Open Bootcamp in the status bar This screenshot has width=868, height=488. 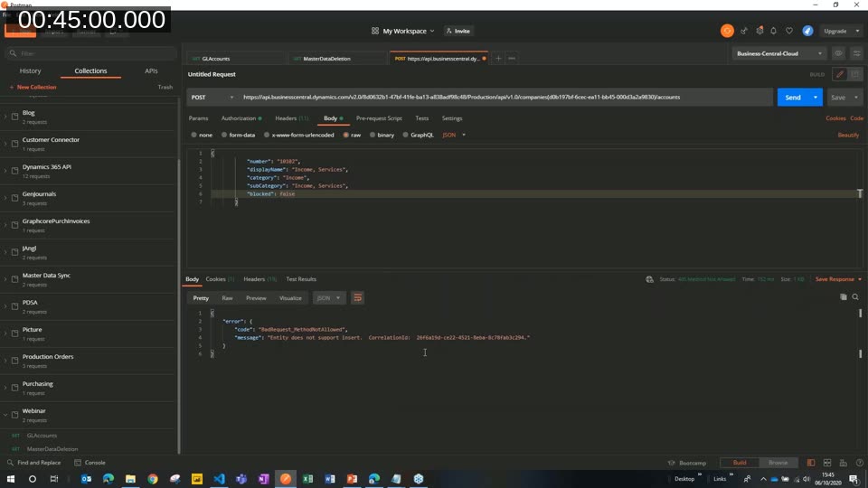tap(687, 463)
